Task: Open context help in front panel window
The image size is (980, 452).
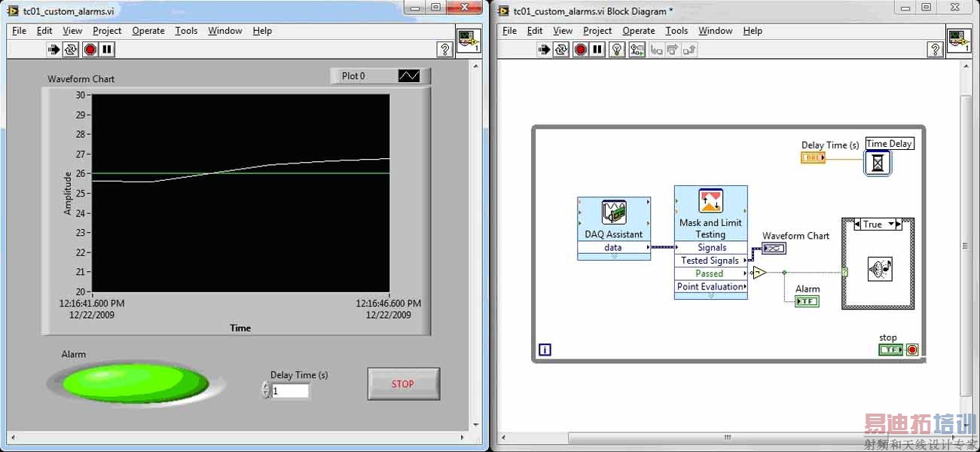Action: click(x=444, y=50)
